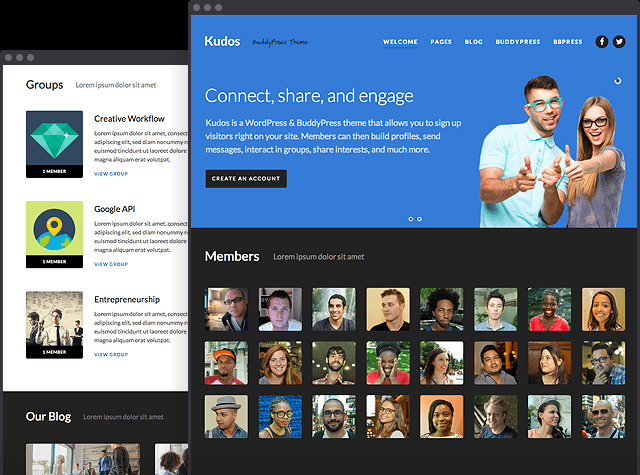640x475 pixels.
Task: Click the Connect, share, and engage headline
Action: point(309,96)
